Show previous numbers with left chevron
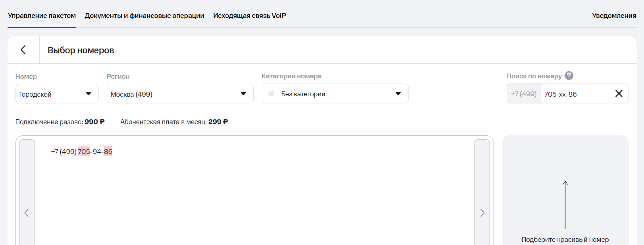 [27, 213]
